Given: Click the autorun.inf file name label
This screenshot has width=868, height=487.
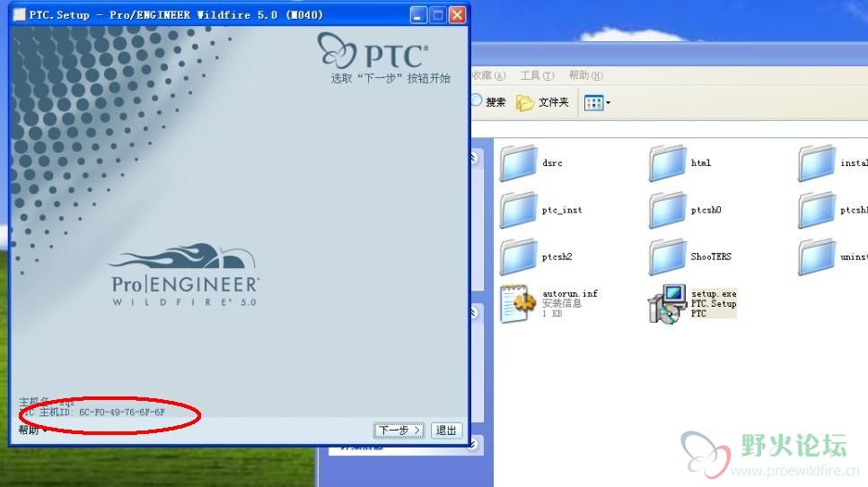Looking at the screenshot, I should click(x=570, y=294).
